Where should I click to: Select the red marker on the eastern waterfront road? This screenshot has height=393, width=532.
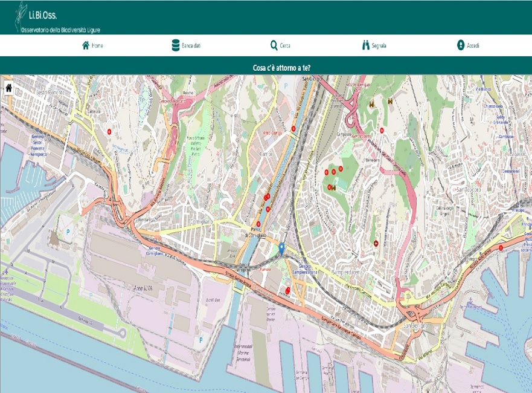click(x=501, y=248)
